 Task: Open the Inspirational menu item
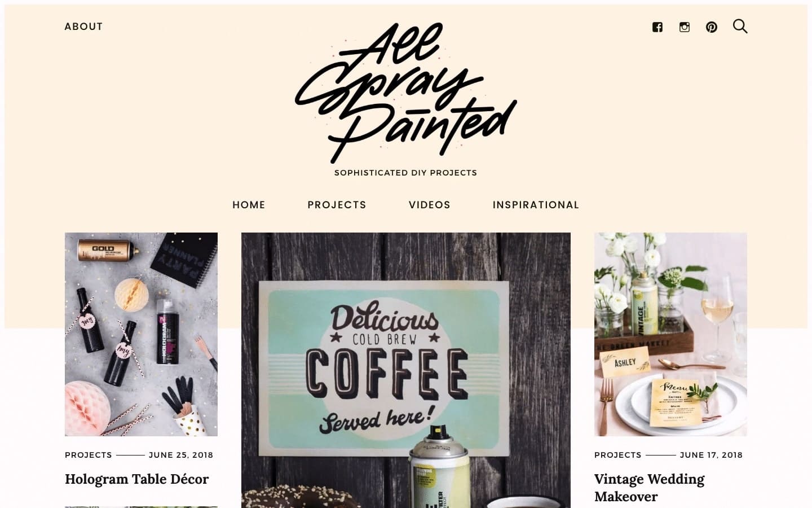click(536, 205)
